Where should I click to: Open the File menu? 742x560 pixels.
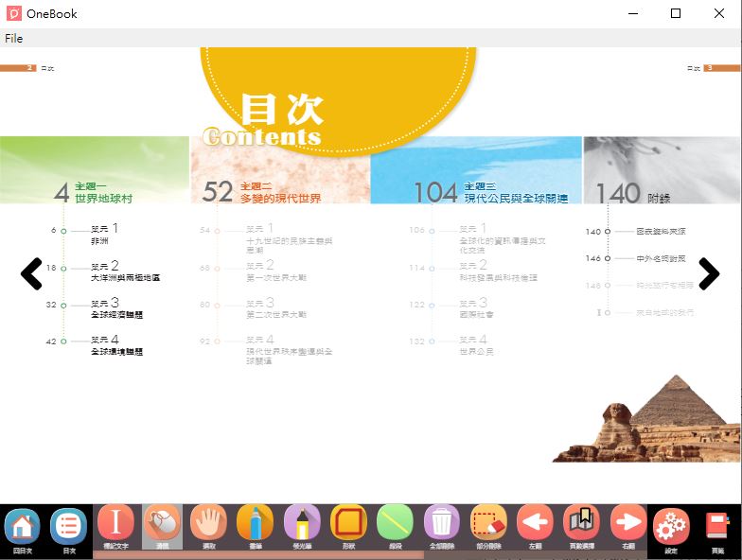pyautogui.click(x=13, y=39)
